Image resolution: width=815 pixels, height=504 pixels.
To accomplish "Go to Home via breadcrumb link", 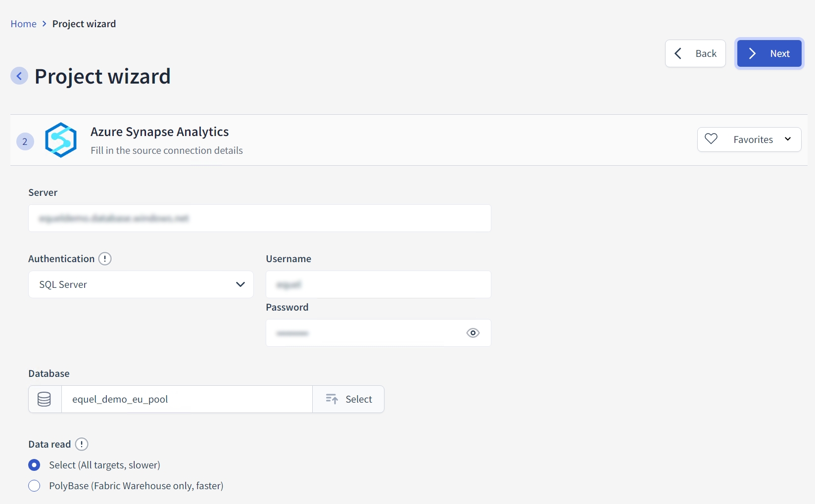I will pos(23,24).
